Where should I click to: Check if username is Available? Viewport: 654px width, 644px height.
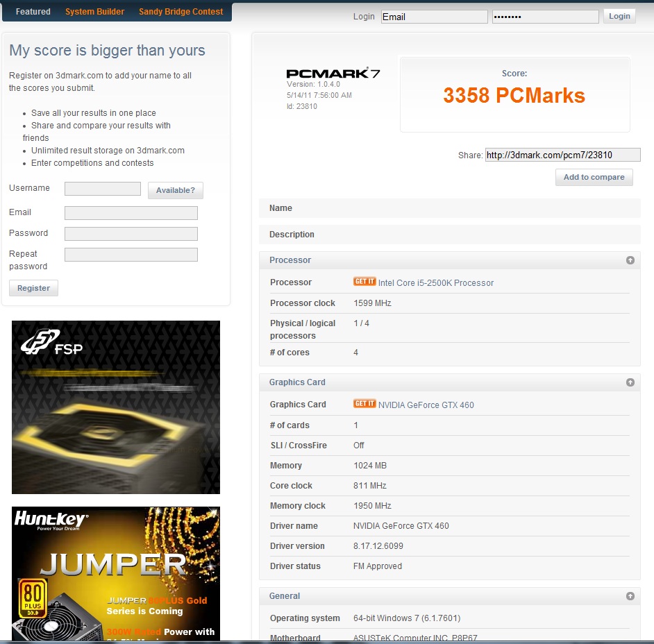176,190
